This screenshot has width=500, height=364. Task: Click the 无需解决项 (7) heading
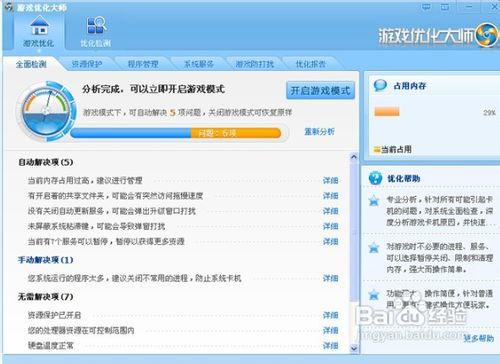[x=45, y=297]
